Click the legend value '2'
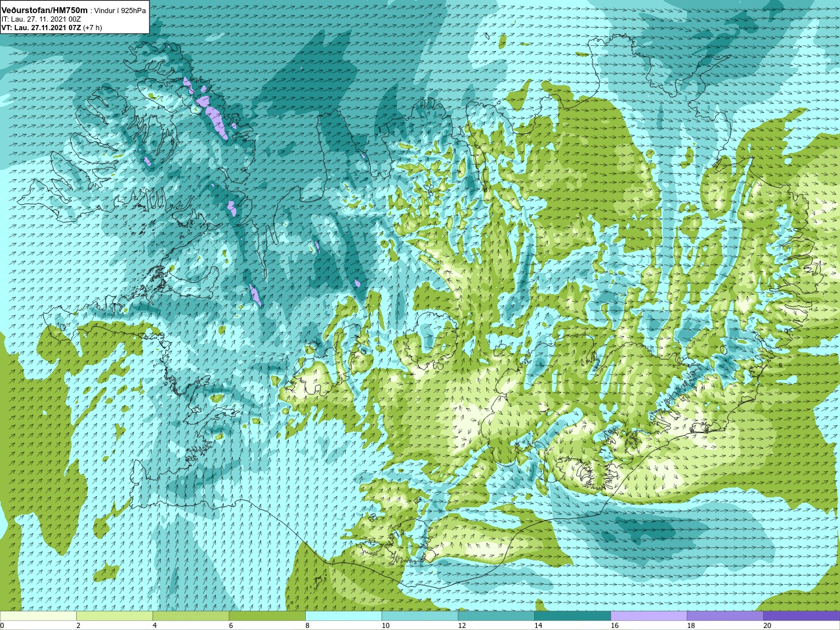 [78, 625]
